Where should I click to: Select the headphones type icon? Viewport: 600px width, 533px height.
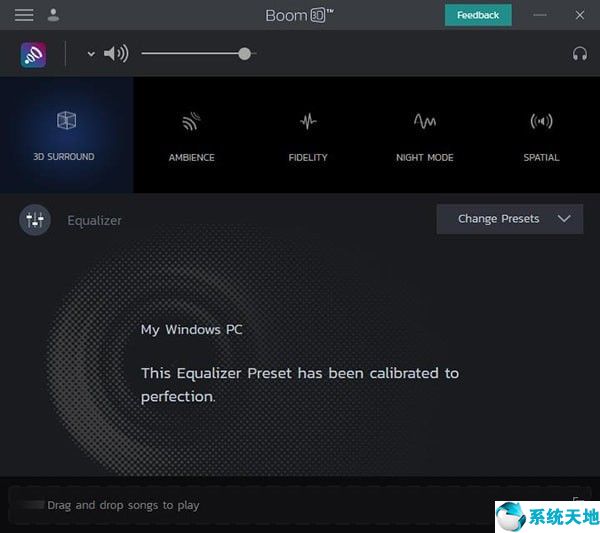[x=580, y=54]
